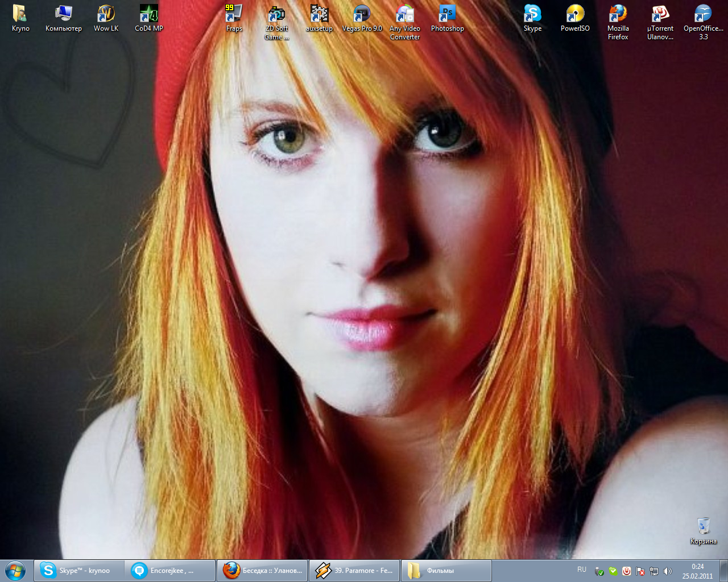728x582 pixels.
Task: Click the taskbar clock showing 0:24
Action: tap(697, 571)
